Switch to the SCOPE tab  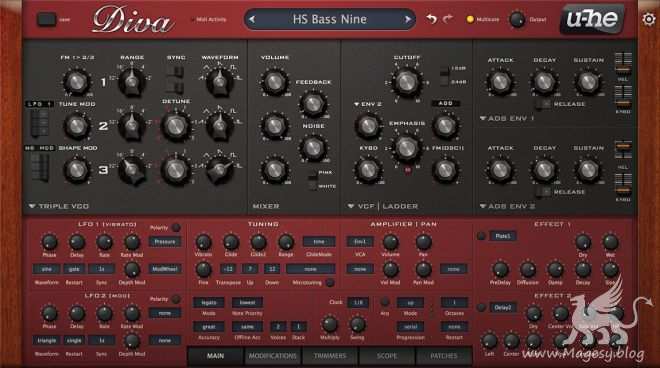click(387, 356)
